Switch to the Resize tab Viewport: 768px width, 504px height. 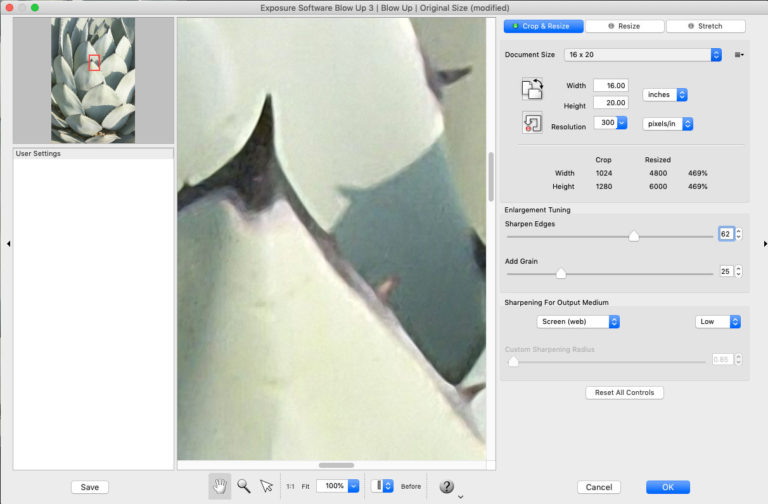pos(624,26)
